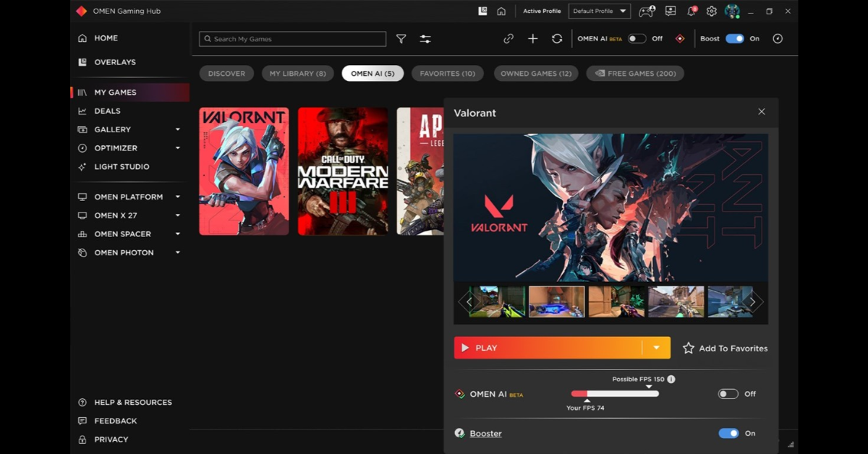Expand the OMEN Spacer section

(x=178, y=234)
